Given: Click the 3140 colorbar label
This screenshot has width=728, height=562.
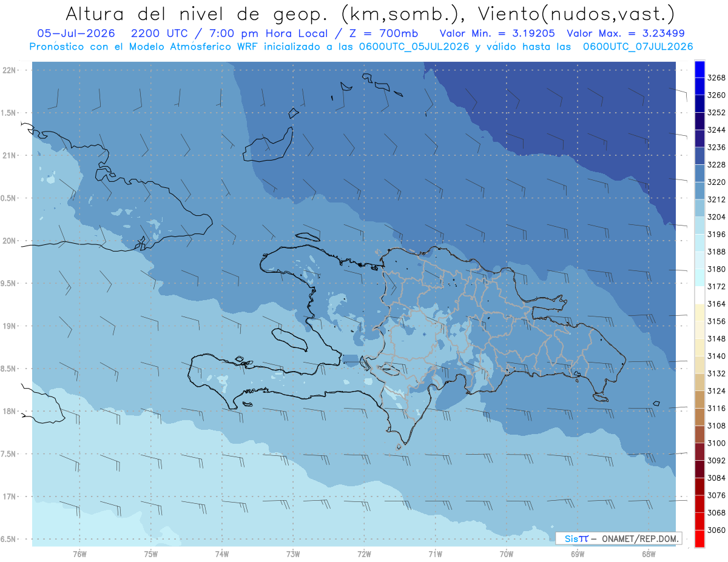Looking at the screenshot, I should pos(716,356).
